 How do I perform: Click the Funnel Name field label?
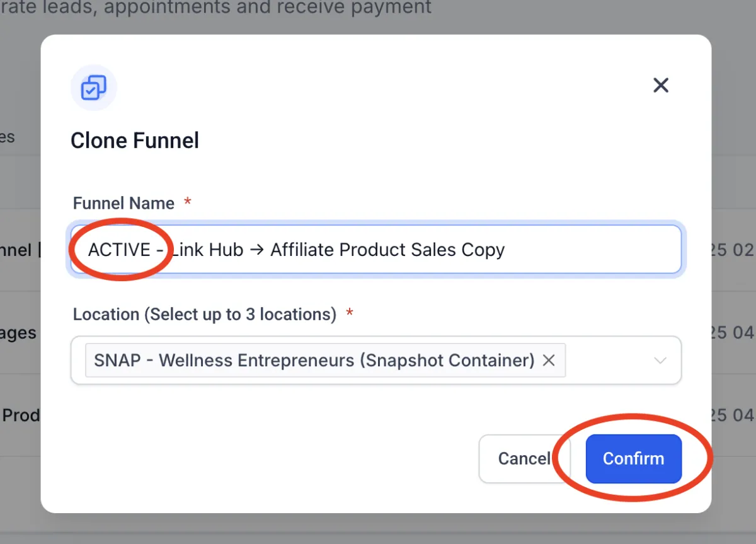click(x=123, y=203)
